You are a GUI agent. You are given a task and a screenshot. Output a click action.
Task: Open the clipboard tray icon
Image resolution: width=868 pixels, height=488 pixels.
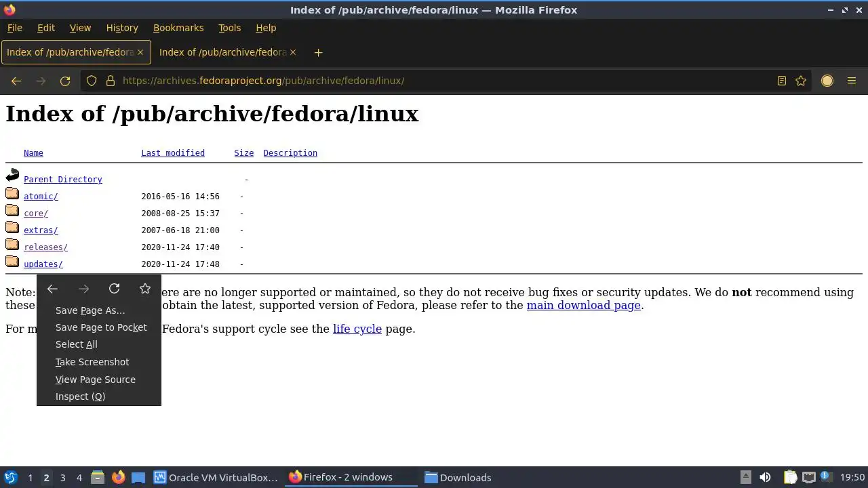pyautogui.click(x=790, y=477)
